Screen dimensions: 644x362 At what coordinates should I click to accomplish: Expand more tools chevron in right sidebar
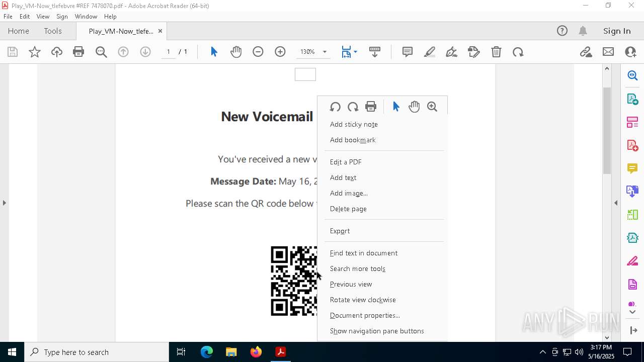(632, 312)
